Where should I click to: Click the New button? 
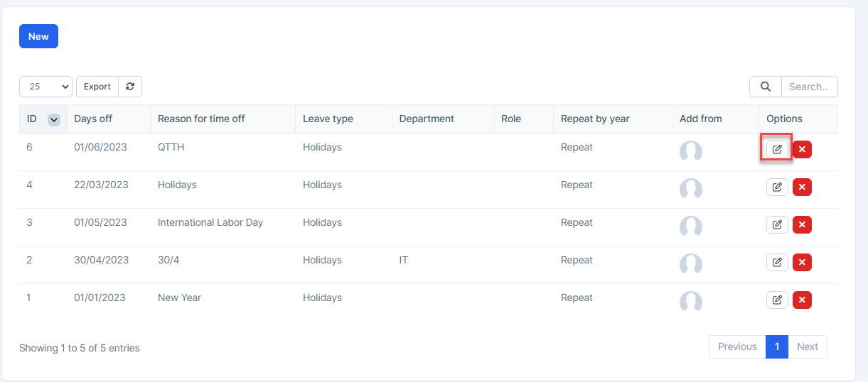pyautogui.click(x=38, y=36)
